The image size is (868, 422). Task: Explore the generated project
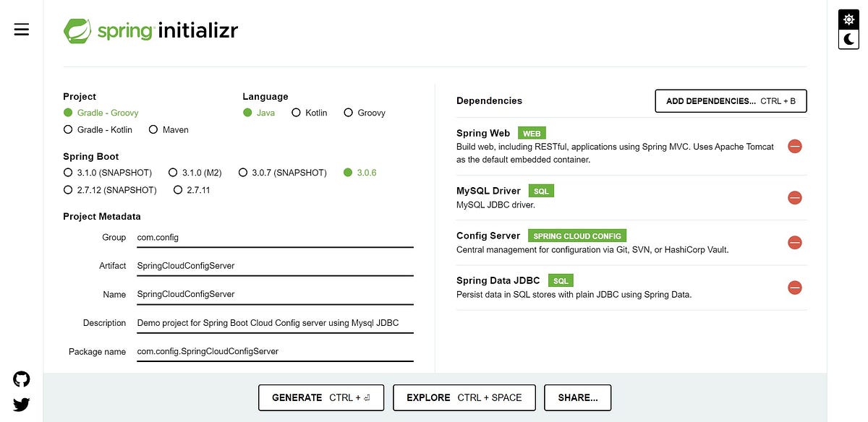464,397
